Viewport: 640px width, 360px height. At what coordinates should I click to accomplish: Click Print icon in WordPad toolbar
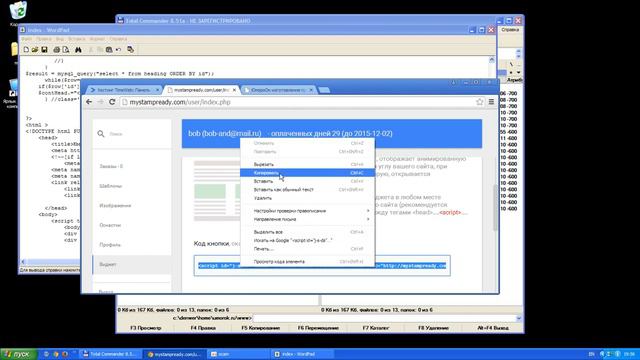57,50
